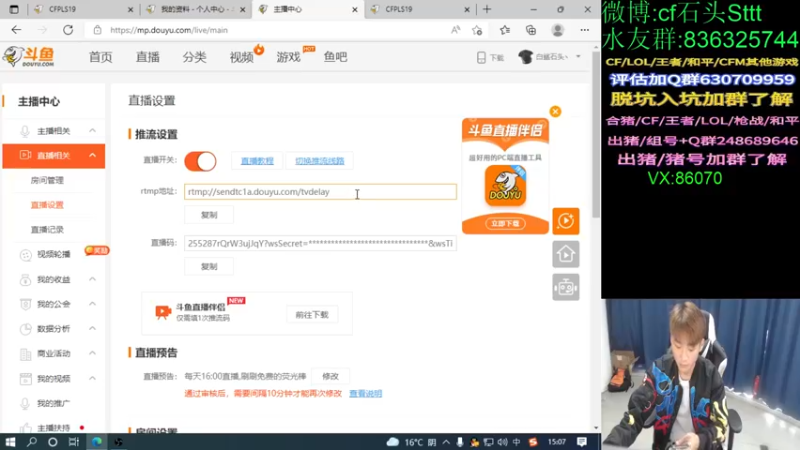Click the 直播码 stream key field
This screenshot has width=800, height=450.
(320, 243)
